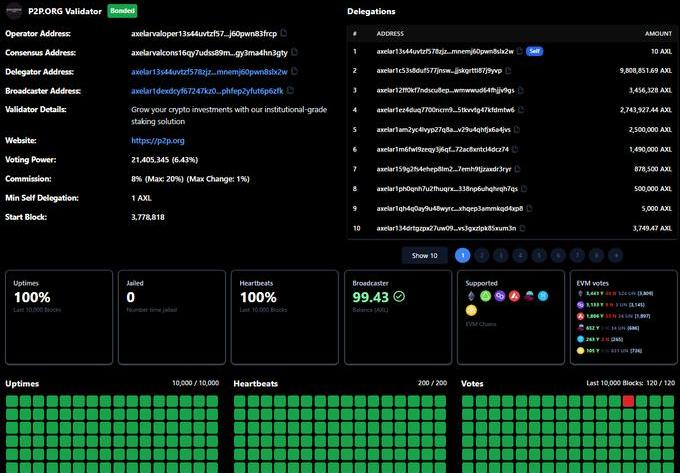This screenshot has height=473, width=680.
Task: Copy address of the 878,500 AXL delegation
Action: (x=517, y=169)
